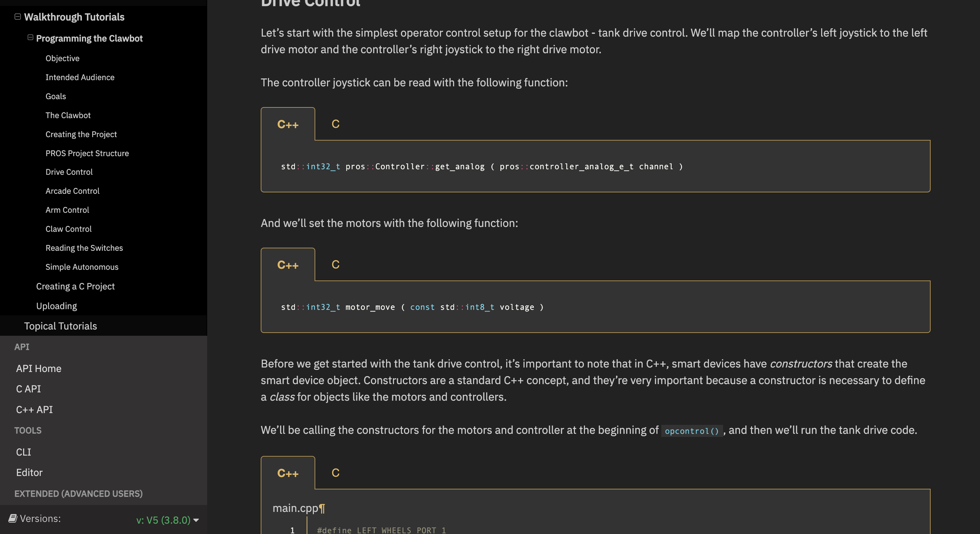
Task: Open the Editor tools page
Action: (29, 472)
